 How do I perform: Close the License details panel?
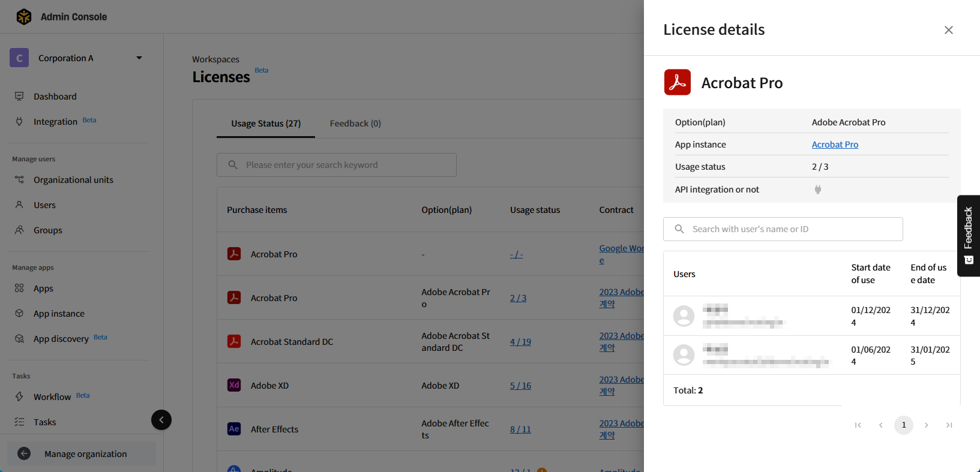pyautogui.click(x=949, y=30)
